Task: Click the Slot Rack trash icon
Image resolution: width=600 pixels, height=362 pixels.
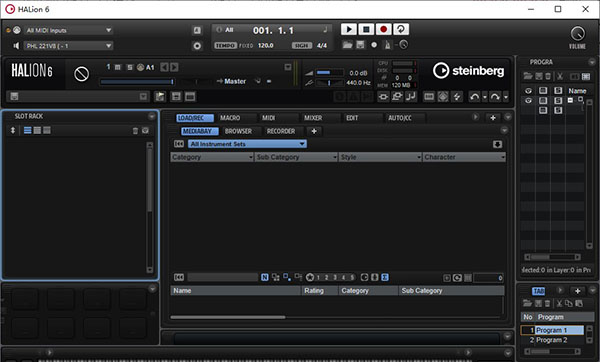Action: (135, 131)
